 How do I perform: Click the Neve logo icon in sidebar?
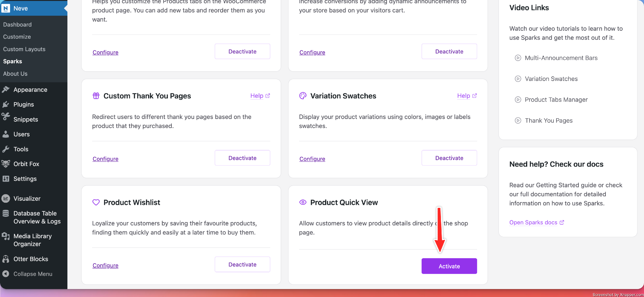pyautogui.click(x=6, y=8)
